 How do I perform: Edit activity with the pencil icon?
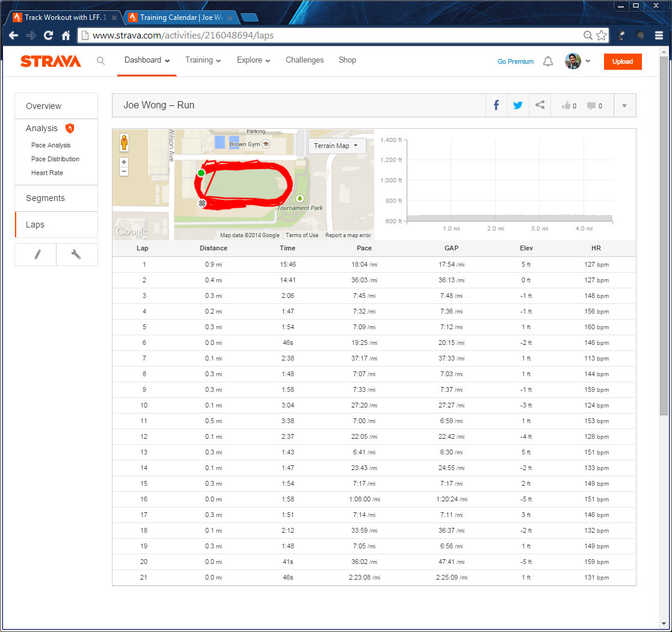[x=36, y=255]
